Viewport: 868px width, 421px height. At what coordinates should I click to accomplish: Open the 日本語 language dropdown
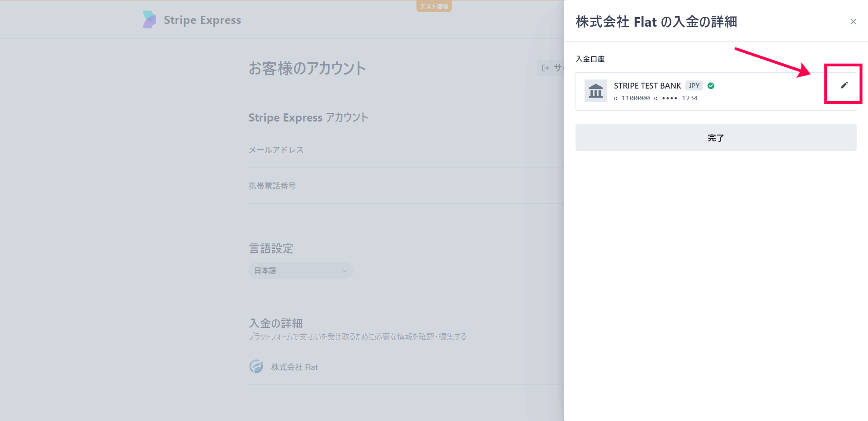coord(301,271)
